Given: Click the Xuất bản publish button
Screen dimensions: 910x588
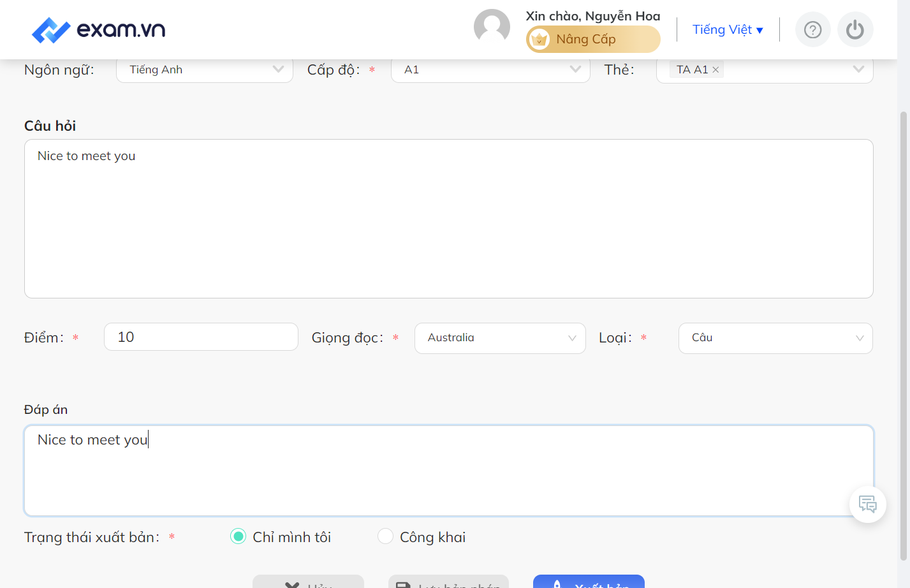Looking at the screenshot, I should (589, 582).
